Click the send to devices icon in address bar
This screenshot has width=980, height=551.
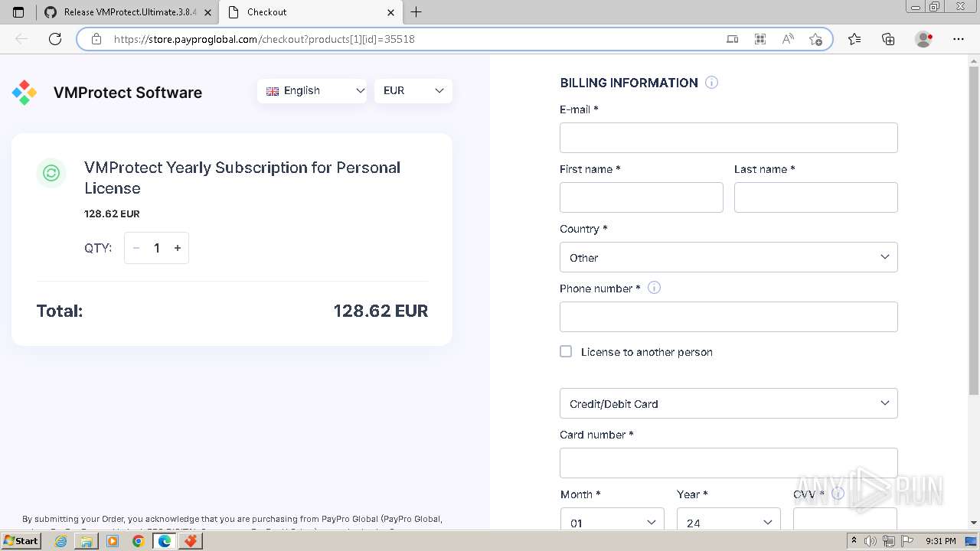coord(733,39)
